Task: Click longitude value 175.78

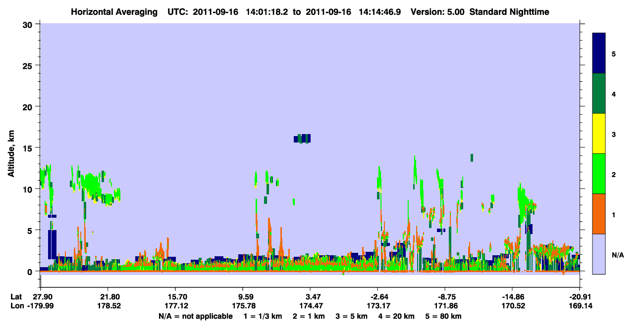Action: pyautogui.click(x=243, y=306)
